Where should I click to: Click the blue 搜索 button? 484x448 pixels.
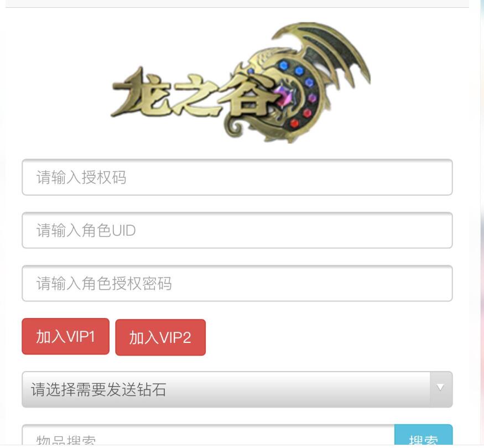[424, 435]
